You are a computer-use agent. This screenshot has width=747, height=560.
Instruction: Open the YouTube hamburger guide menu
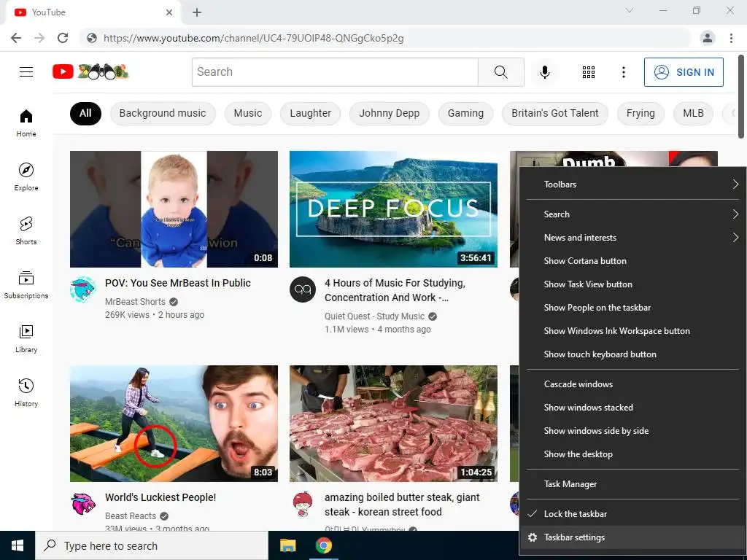[26, 72]
